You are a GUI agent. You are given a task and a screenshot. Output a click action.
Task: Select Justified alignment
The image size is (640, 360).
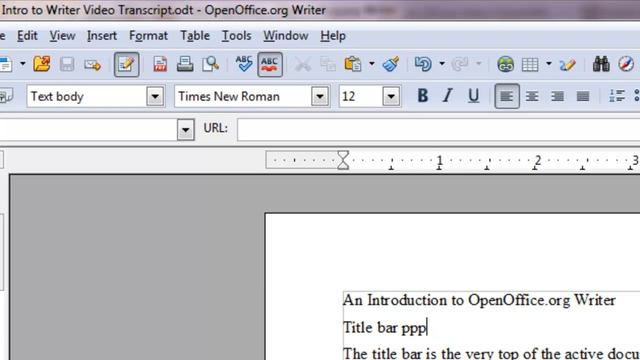tap(583, 96)
